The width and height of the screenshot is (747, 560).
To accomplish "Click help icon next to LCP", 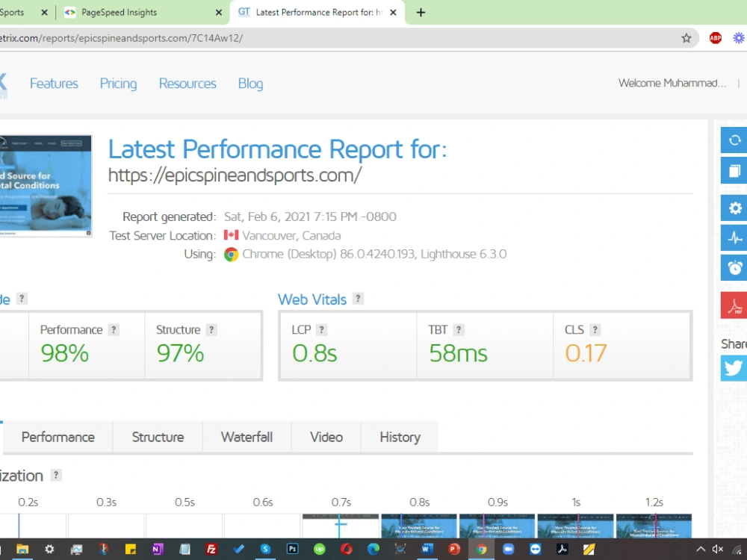I will click(x=321, y=329).
